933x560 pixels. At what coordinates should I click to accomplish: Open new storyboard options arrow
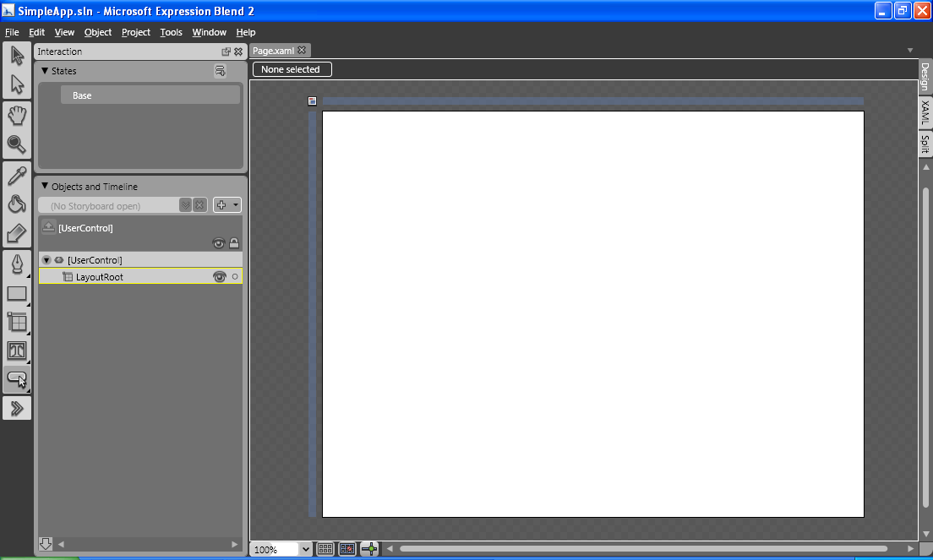[236, 205]
